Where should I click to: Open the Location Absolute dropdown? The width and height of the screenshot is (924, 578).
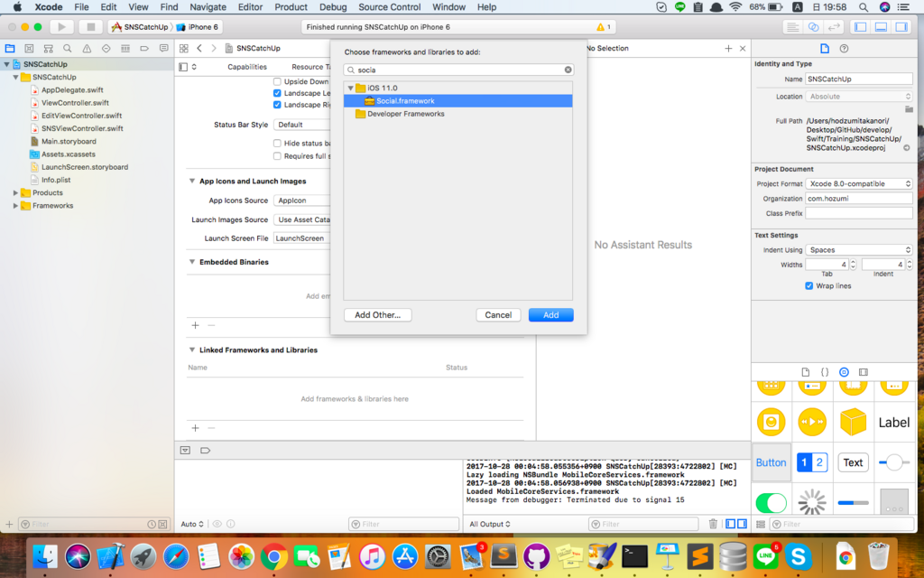[859, 96]
